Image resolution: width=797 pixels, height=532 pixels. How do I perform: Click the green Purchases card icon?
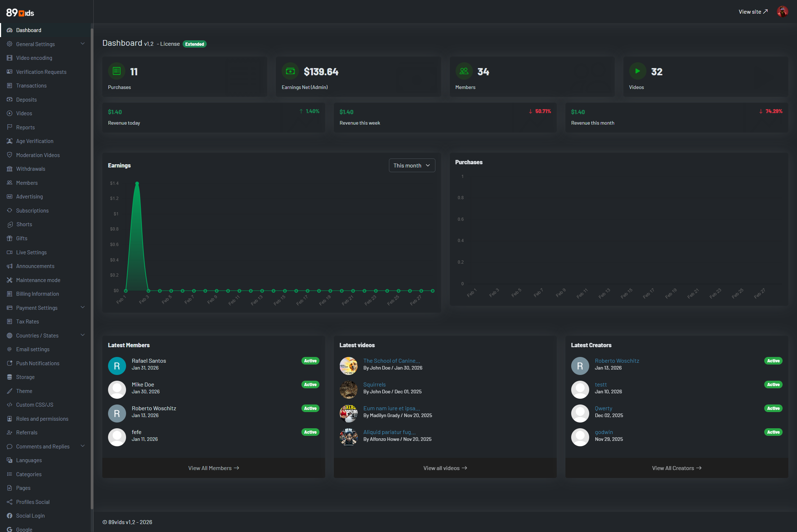pos(117,71)
